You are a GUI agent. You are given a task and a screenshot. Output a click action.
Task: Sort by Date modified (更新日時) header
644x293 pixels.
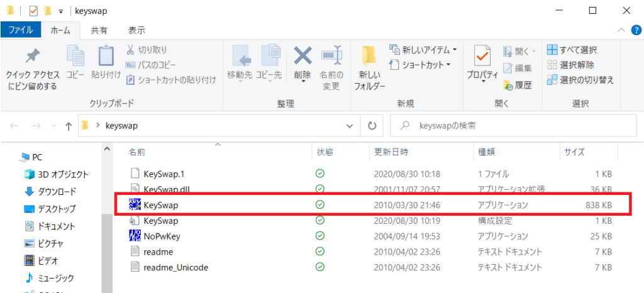[x=421, y=152]
